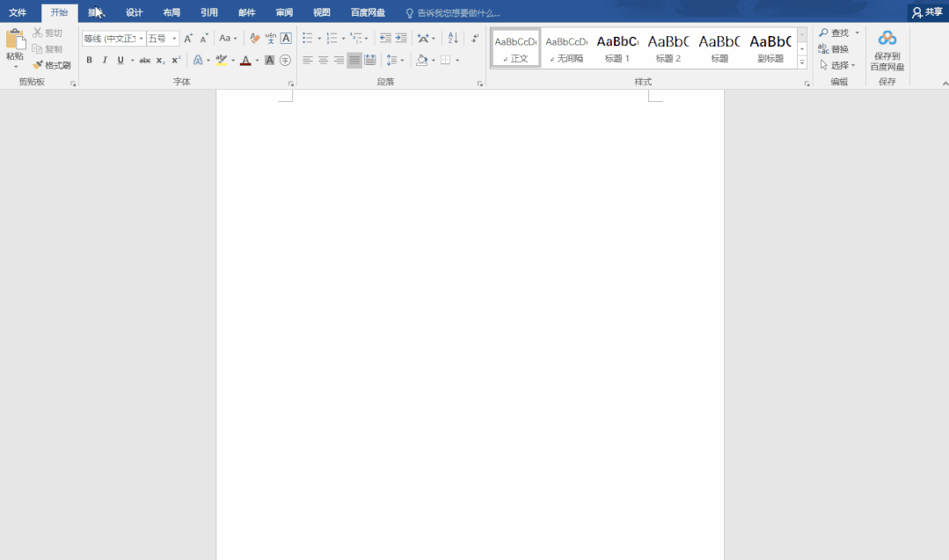Viewport: 949px width, 560px height.
Task: Click the 替换 (Replace) button
Action: [x=834, y=49]
